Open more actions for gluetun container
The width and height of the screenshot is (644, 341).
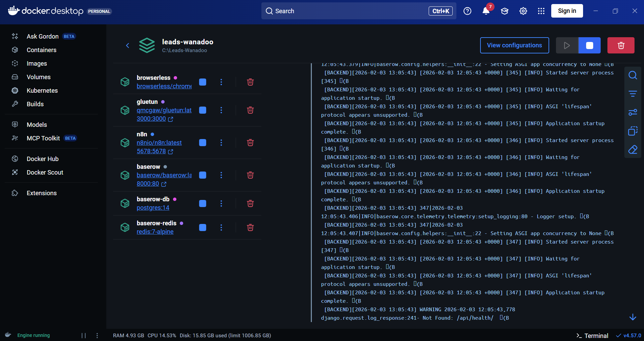[221, 110]
